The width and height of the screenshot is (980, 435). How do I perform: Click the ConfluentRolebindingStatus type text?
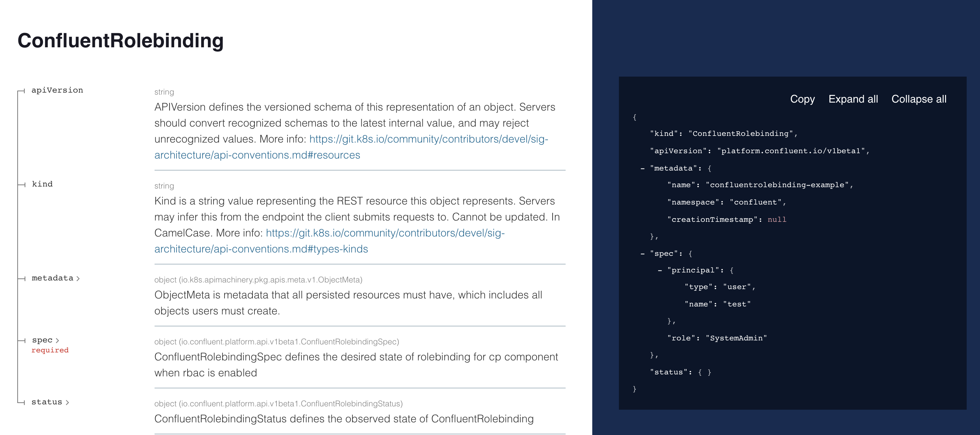pos(278,404)
